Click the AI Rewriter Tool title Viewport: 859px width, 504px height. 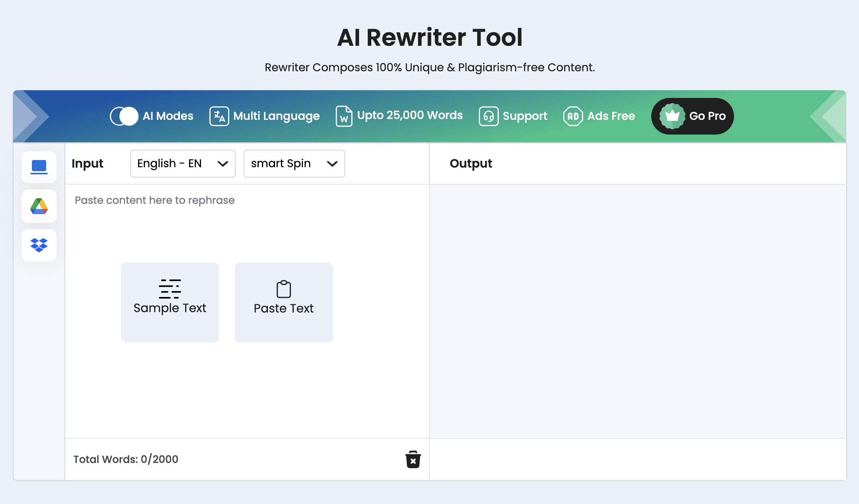430,37
